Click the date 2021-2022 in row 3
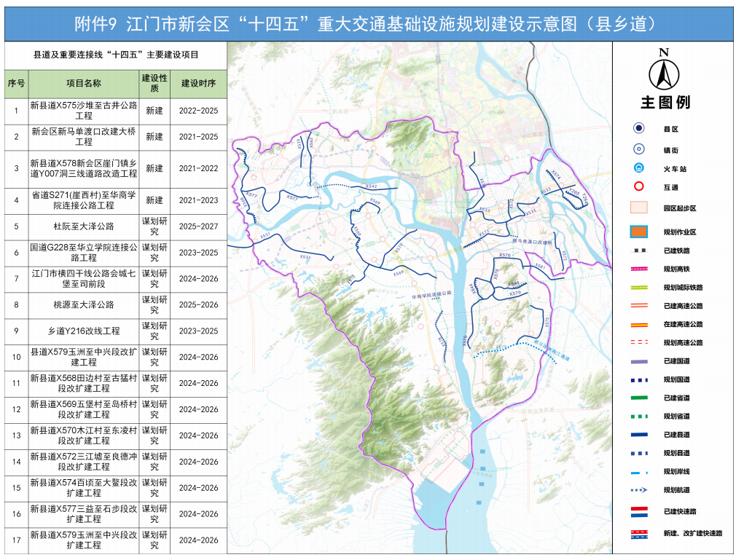This screenshot has width=736, height=560. pos(198,169)
